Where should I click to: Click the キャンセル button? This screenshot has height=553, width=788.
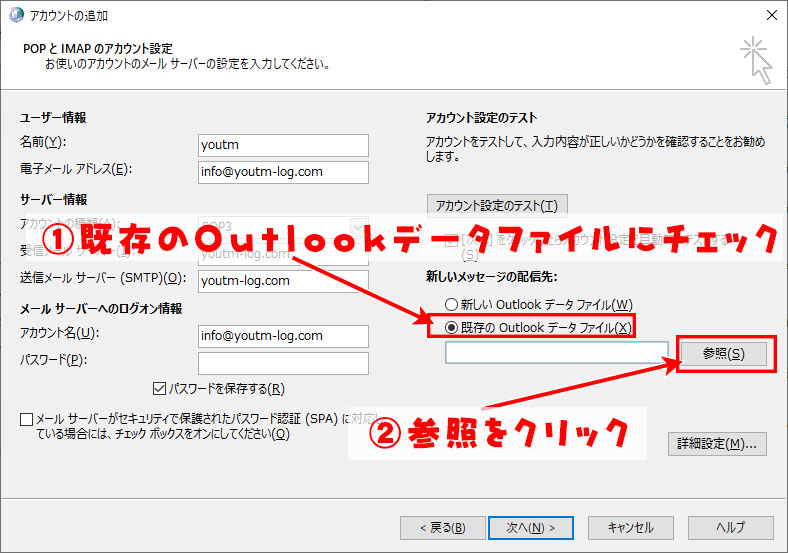click(x=631, y=528)
